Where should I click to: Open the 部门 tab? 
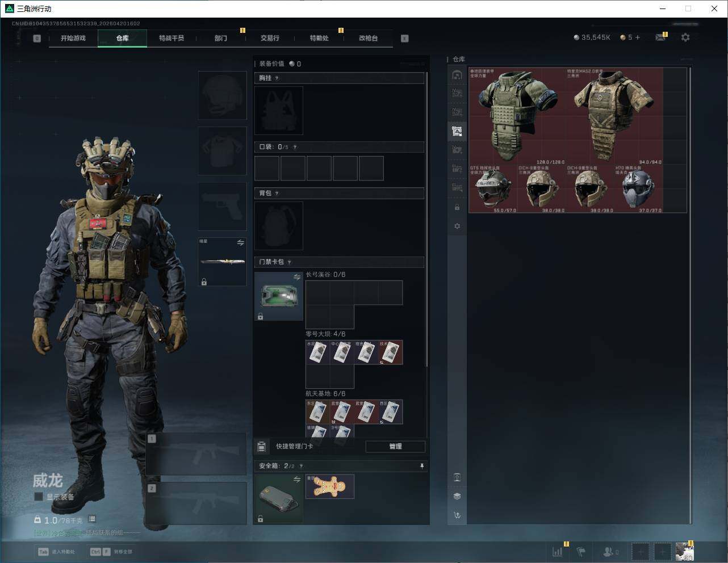pyautogui.click(x=221, y=38)
